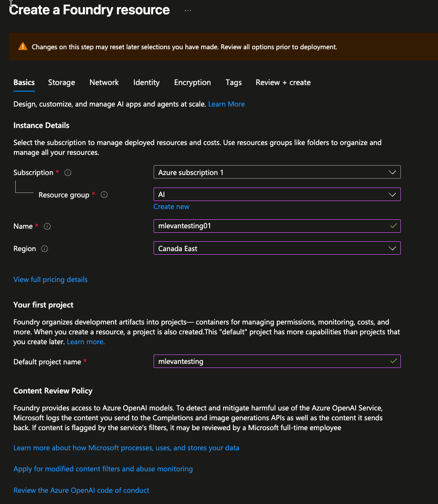Go to the Identity tab
This screenshot has width=438, height=504.
(146, 82)
